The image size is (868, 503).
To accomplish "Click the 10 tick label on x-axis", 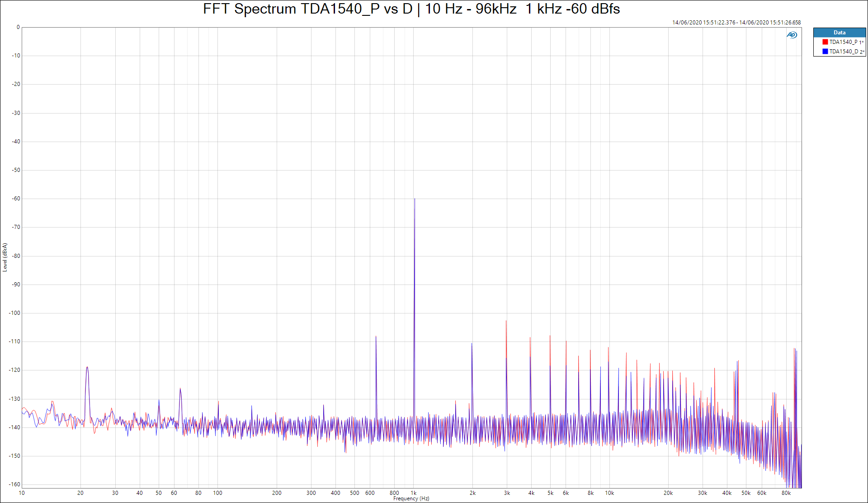I will 22,493.
